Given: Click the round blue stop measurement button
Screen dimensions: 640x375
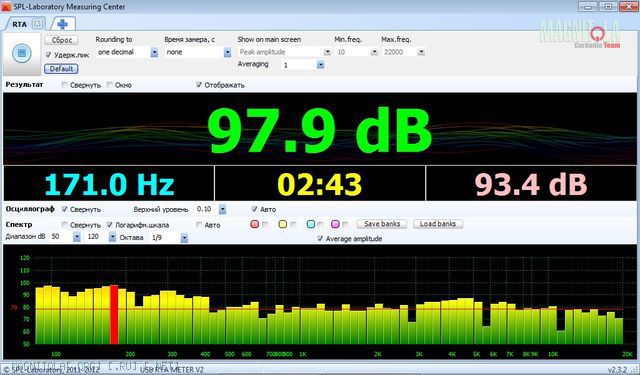Looking at the screenshot, I should tap(22, 53).
